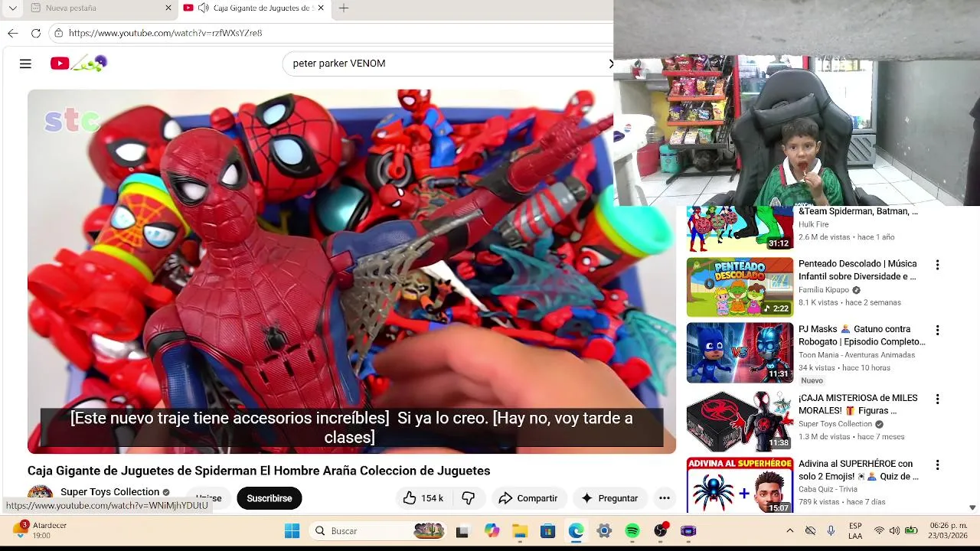Open the Super Toys Collection channel avatar
Viewport: 980px width, 551px height.
41,496
